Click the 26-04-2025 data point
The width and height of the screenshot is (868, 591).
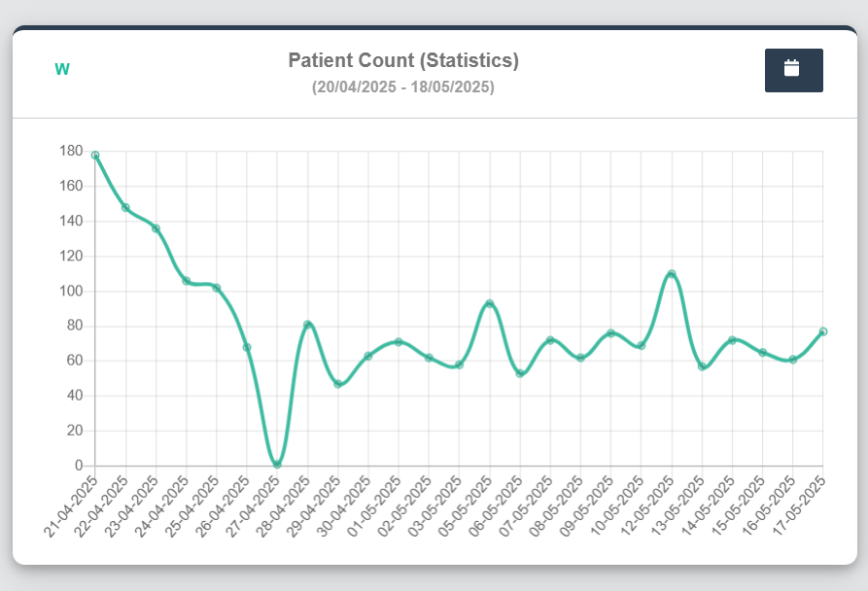(247, 347)
